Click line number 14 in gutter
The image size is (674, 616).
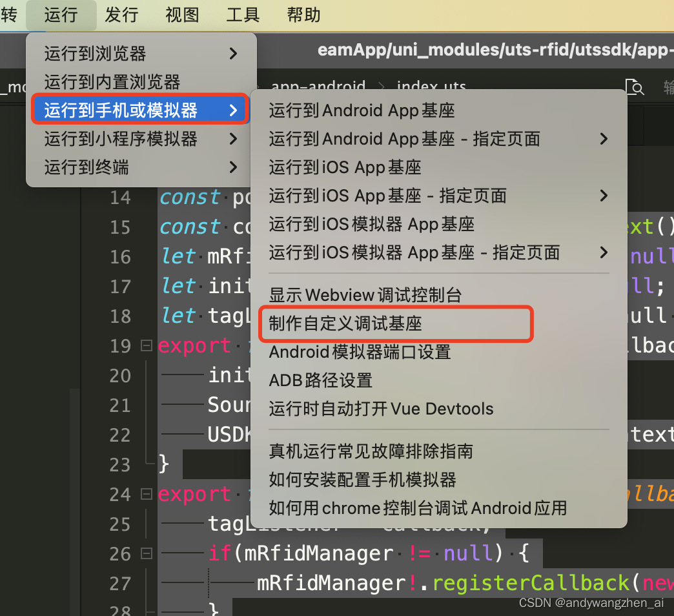coord(120,198)
